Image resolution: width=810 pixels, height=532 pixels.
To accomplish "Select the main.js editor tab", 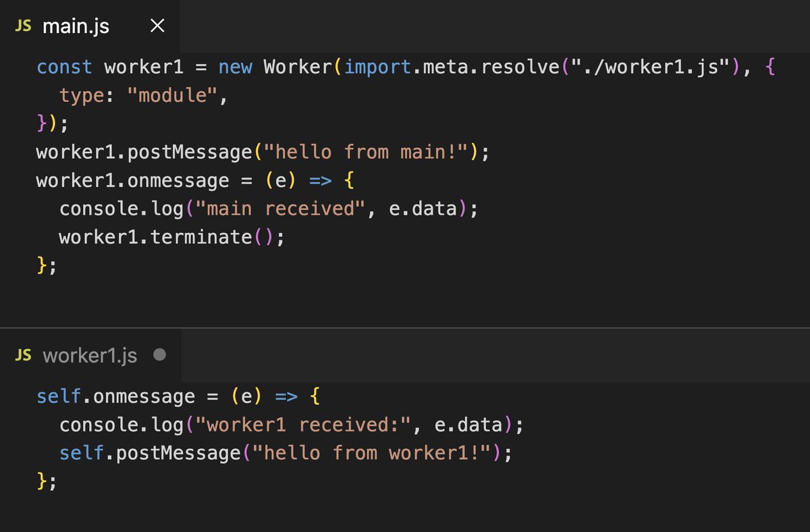I will [90, 26].
